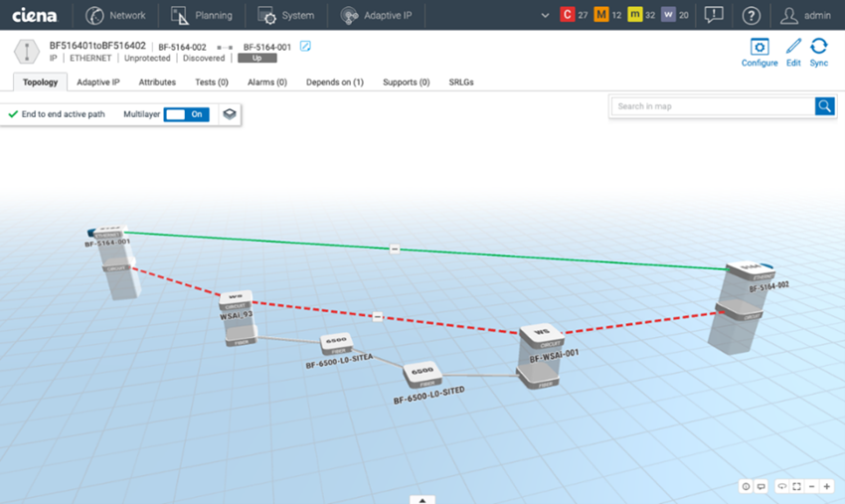Click the map search magnifier button
The width and height of the screenshot is (845, 504).
(x=824, y=106)
